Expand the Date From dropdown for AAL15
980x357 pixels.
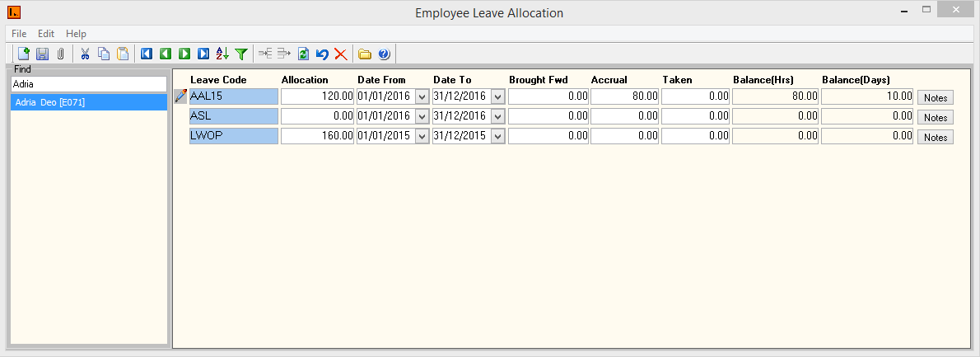[422, 96]
